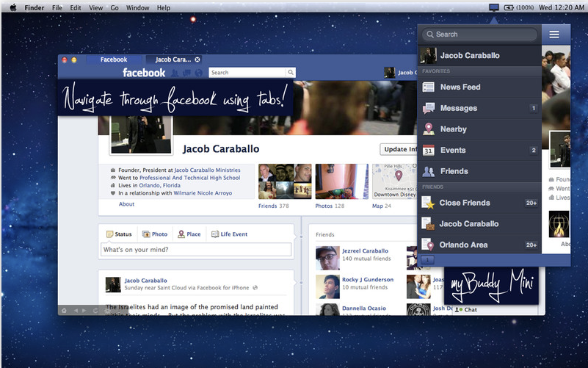
Task: Click the profile picture on timeline
Action: pos(141,135)
